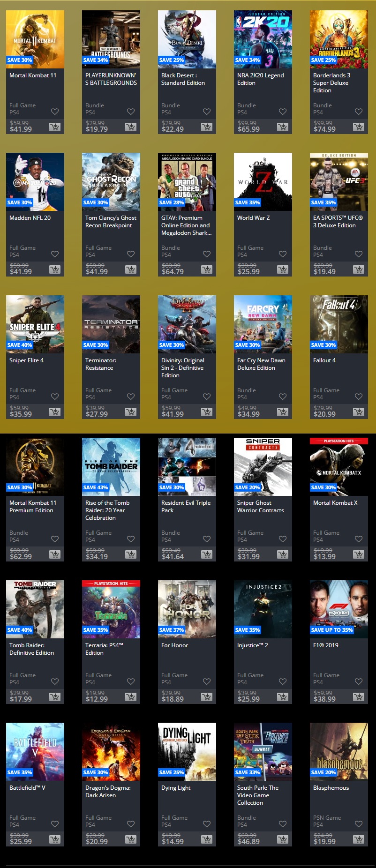The image size is (376, 868).
Task: Add Dying Light to cart
Action: pyautogui.click(x=207, y=839)
